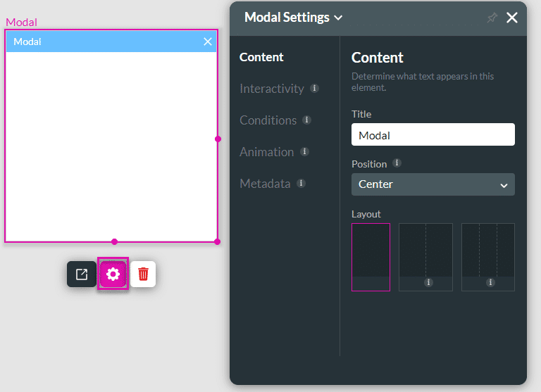541x392 pixels.
Task: Open the Position dropdown set to Center
Action: point(433,184)
